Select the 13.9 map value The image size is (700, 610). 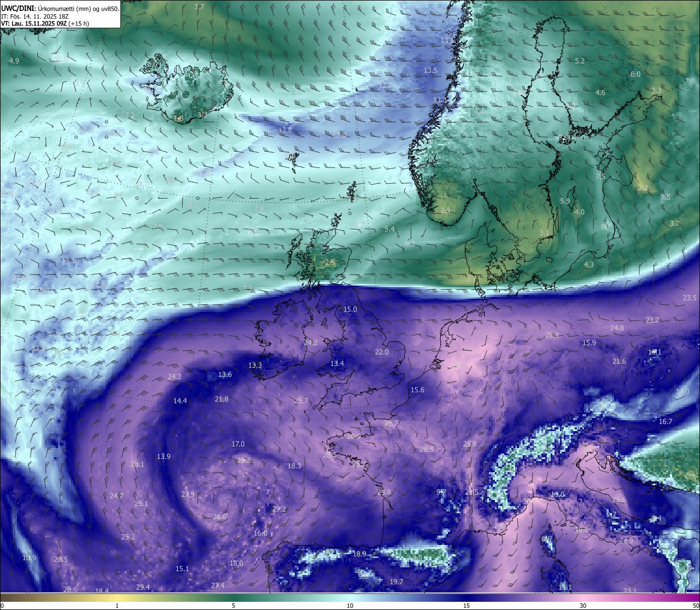point(164,456)
